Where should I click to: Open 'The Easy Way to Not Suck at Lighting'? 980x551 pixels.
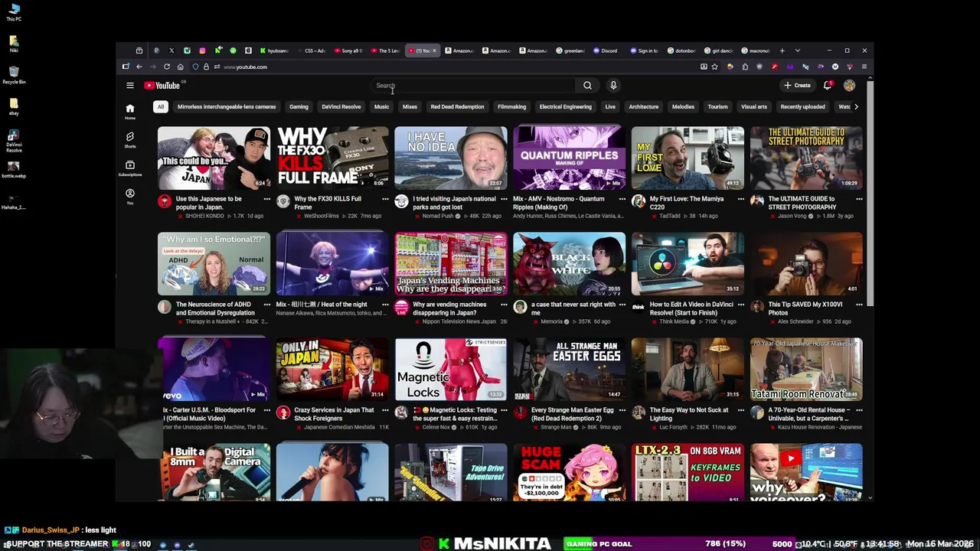(x=689, y=414)
